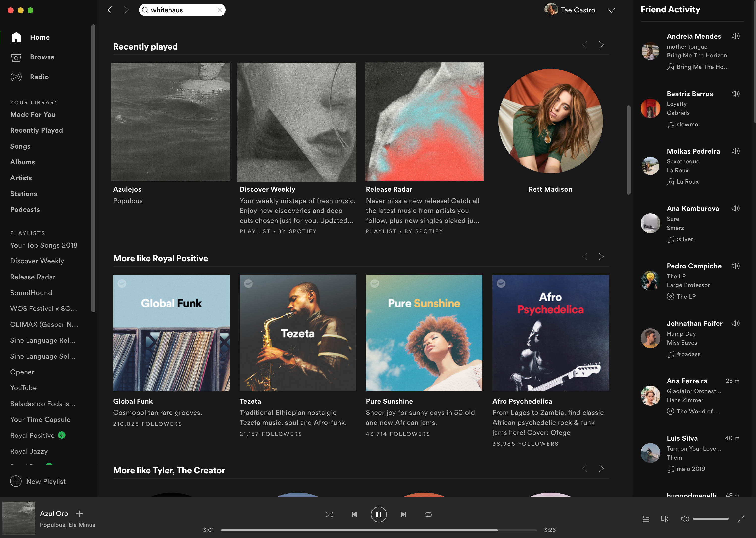Seek in the track progress bar
Viewport: 756px width, 538px height.
379,530
